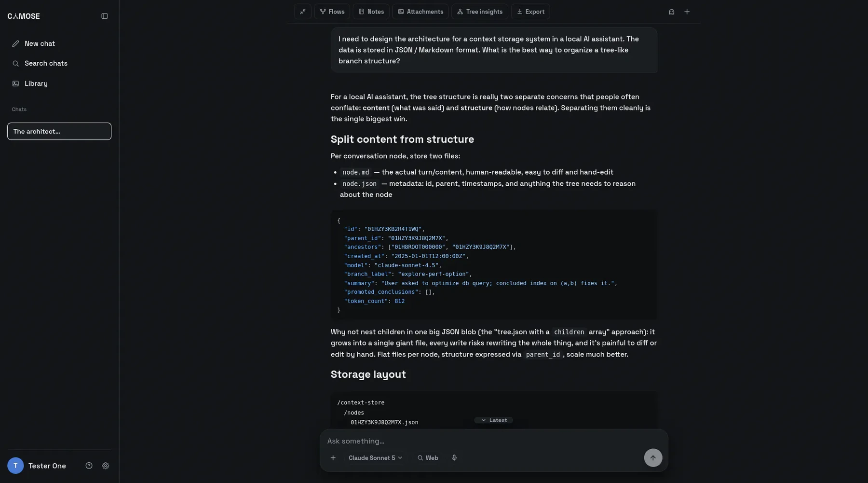The height and width of the screenshot is (483, 868).
Task: Click the collapse view icon in toolbar
Action: [x=303, y=12]
